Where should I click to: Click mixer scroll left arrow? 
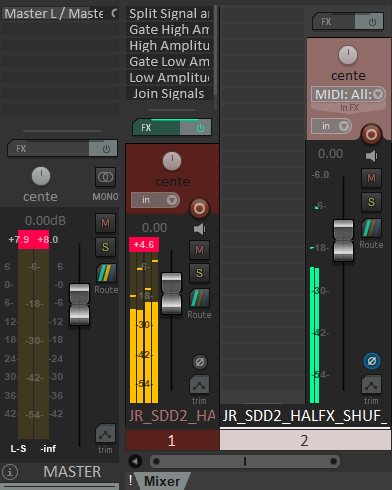135,461
